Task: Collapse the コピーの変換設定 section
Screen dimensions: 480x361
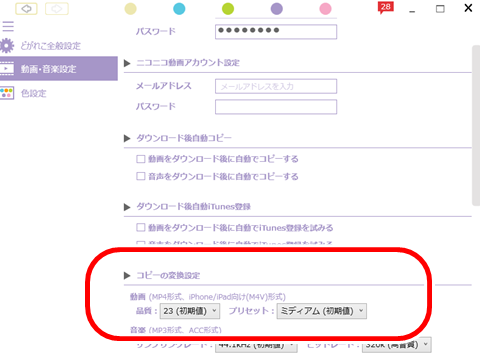Action: (127, 276)
